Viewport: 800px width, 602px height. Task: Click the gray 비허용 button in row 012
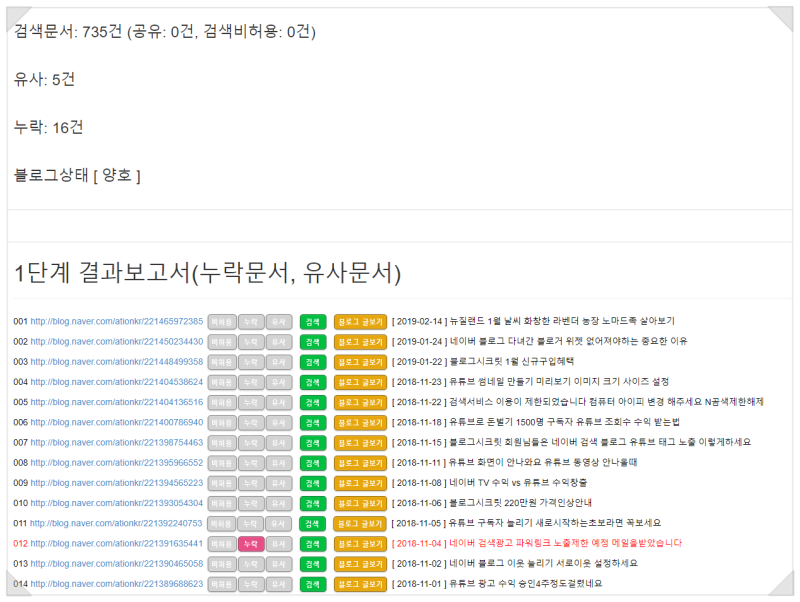coord(222,544)
